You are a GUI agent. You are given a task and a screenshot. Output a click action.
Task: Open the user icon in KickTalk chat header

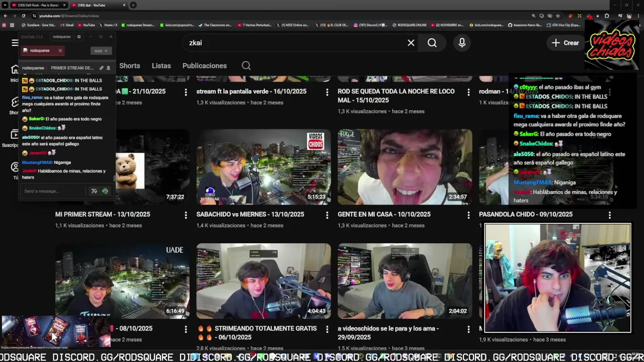pyautogui.click(x=108, y=68)
